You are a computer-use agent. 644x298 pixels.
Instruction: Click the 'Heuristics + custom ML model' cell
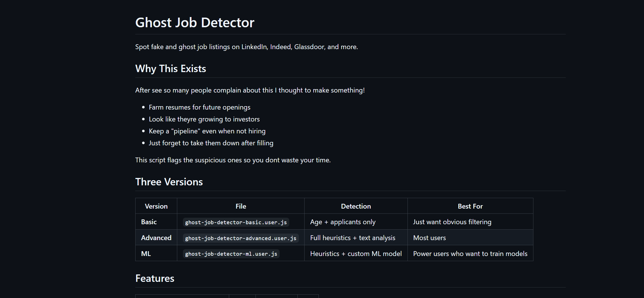point(356,254)
